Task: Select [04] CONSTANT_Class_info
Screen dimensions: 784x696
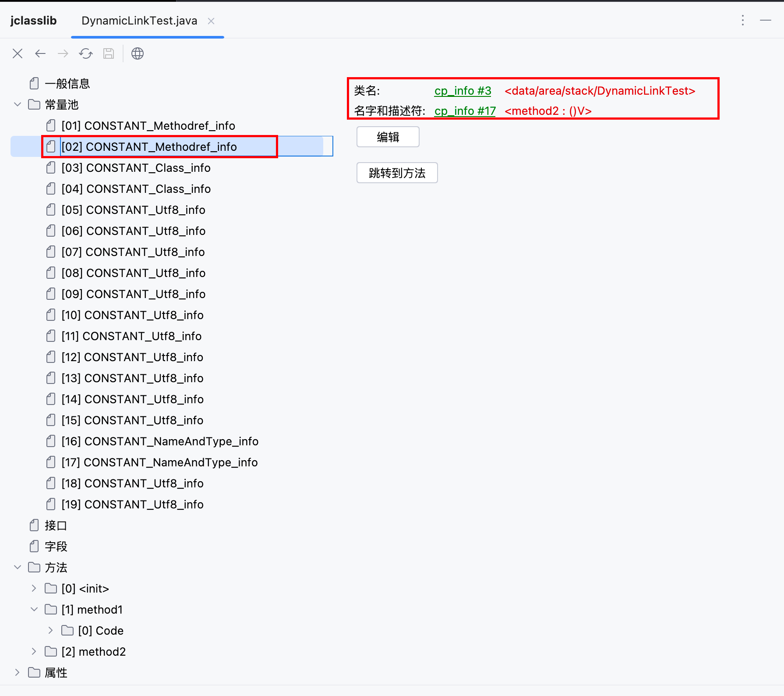Action: [x=136, y=189]
